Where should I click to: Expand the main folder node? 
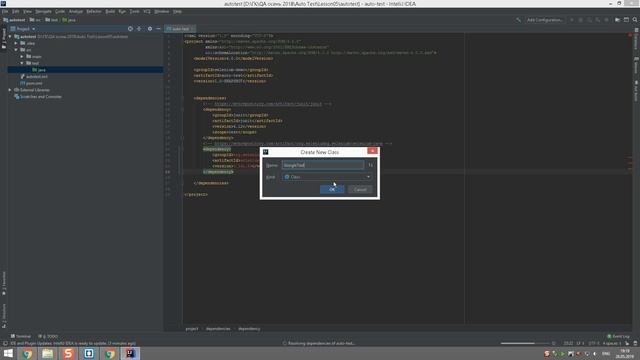tap(22, 56)
